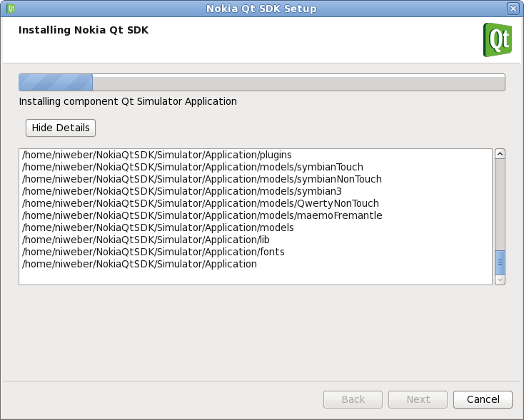Close the Nokia Qt SDK Setup window
Image resolution: width=524 pixels, height=420 pixels.
coord(513,9)
